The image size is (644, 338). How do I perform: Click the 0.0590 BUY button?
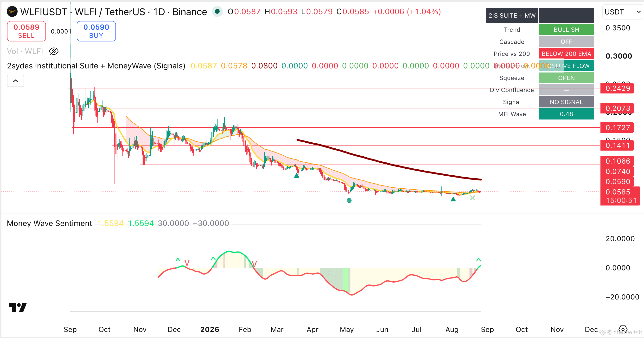(96, 31)
